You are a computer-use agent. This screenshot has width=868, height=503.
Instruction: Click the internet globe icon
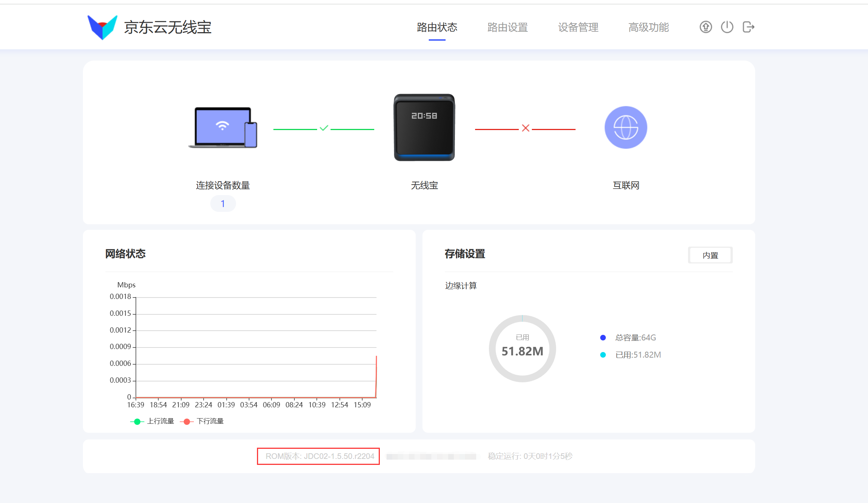point(626,127)
